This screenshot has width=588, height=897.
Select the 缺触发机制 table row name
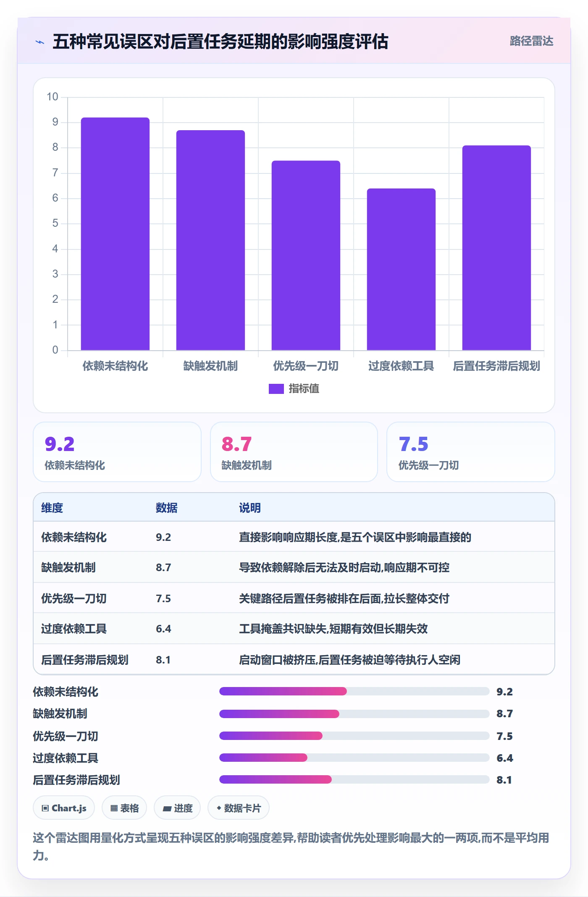(68, 567)
